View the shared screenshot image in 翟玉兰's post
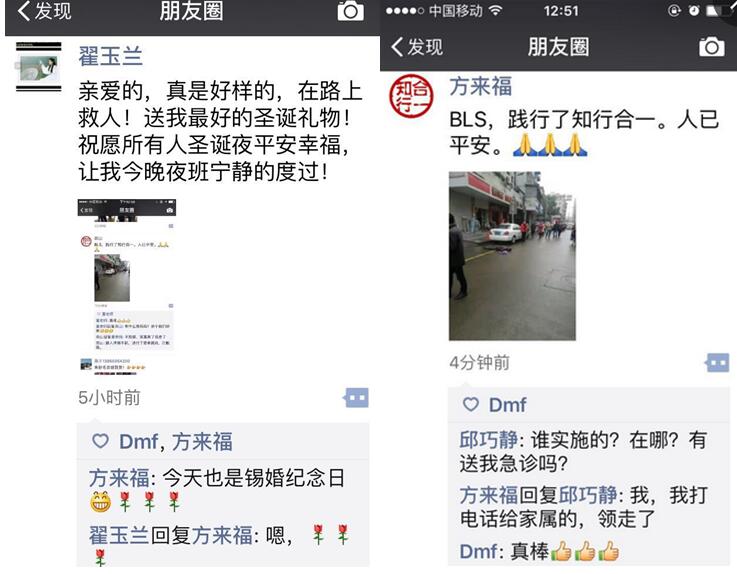Image resolution: width=737 pixels, height=574 pixels. click(x=127, y=287)
